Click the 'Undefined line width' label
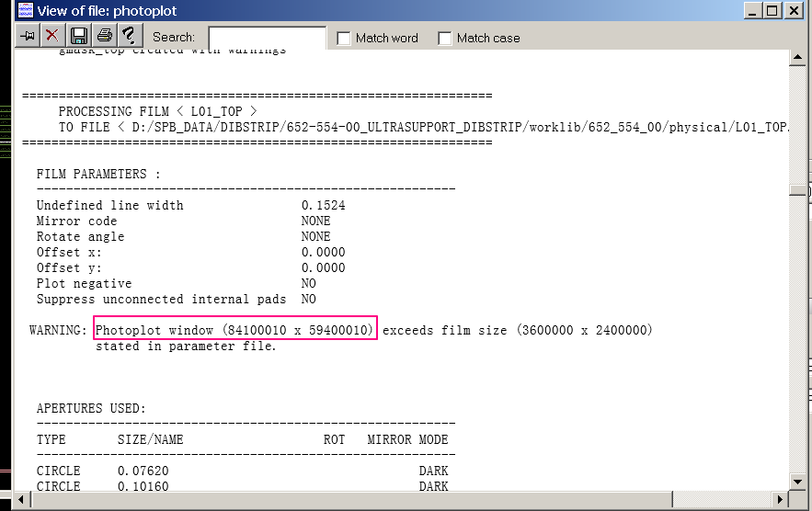This screenshot has height=511, width=812. 109,206
